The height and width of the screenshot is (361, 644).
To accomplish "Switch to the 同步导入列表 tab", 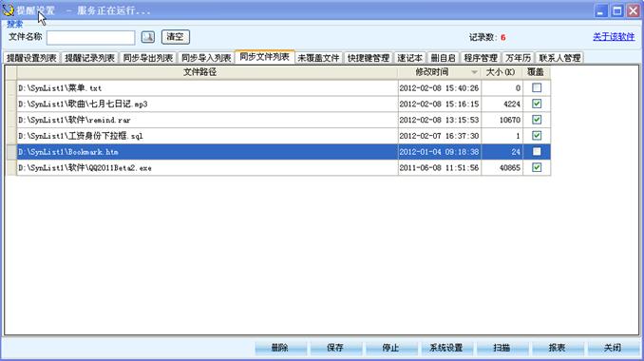I will pyautogui.click(x=206, y=58).
